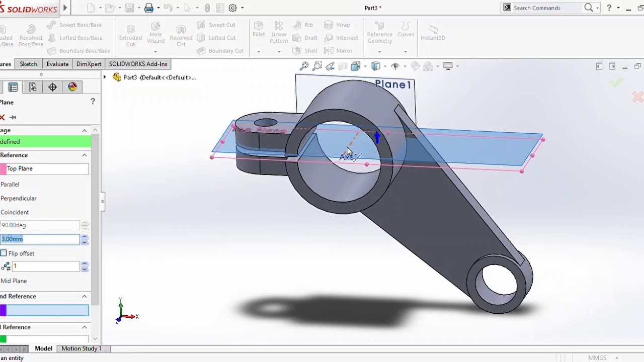Switch to the Motion Study 1 tab

click(81, 348)
